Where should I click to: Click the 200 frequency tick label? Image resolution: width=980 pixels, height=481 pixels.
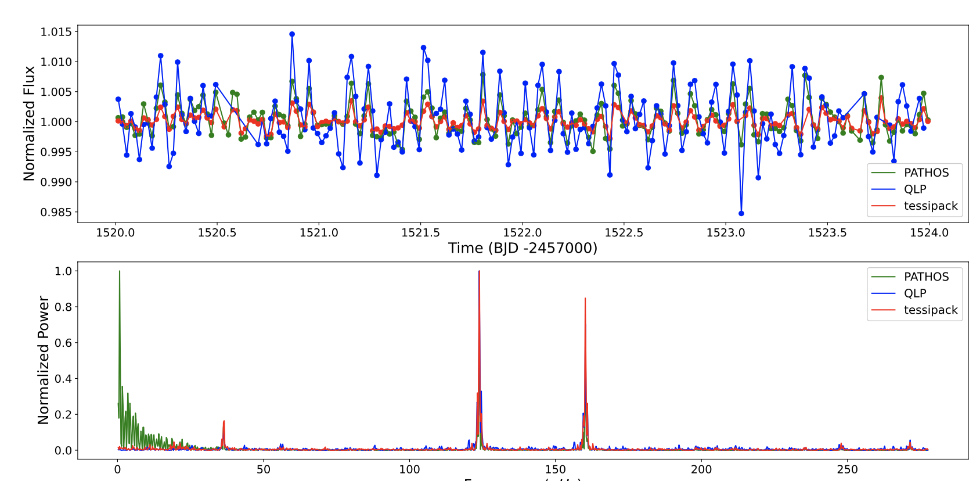click(701, 469)
